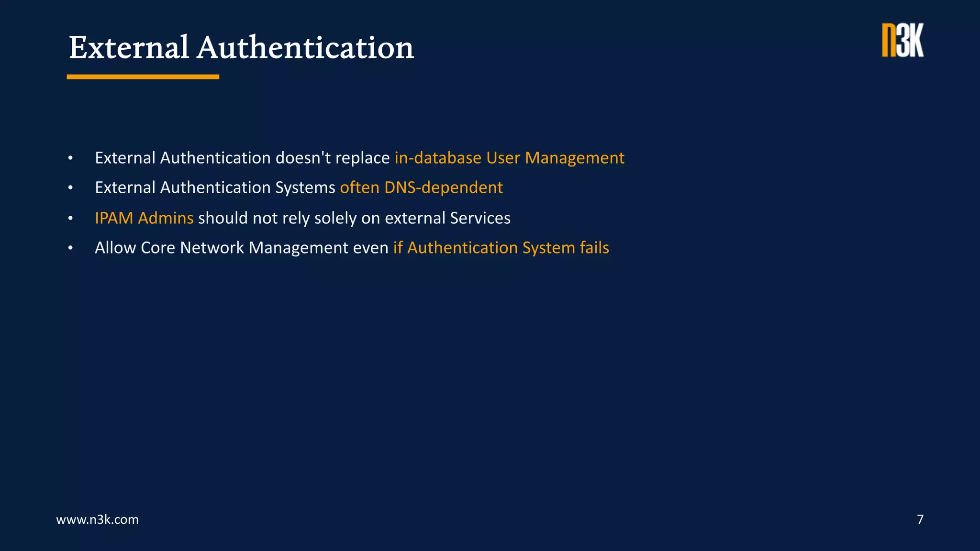Click 'External Authentication doesn't replace' bullet text
This screenshot has width=980, height=551.
point(242,158)
